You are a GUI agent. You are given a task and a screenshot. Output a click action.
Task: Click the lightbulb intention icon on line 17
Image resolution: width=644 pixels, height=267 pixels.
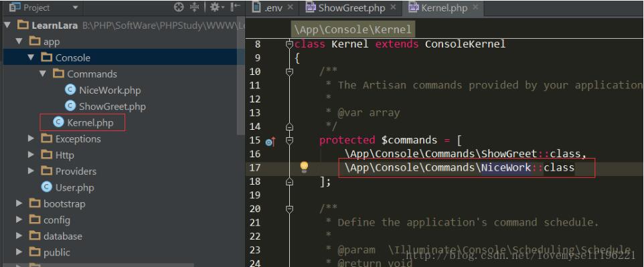pyautogui.click(x=304, y=167)
